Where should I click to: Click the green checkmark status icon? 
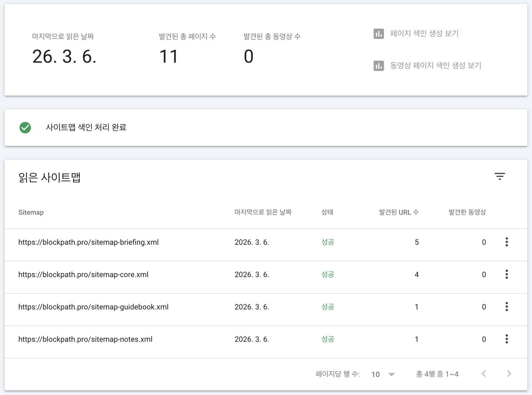coord(25,128)
